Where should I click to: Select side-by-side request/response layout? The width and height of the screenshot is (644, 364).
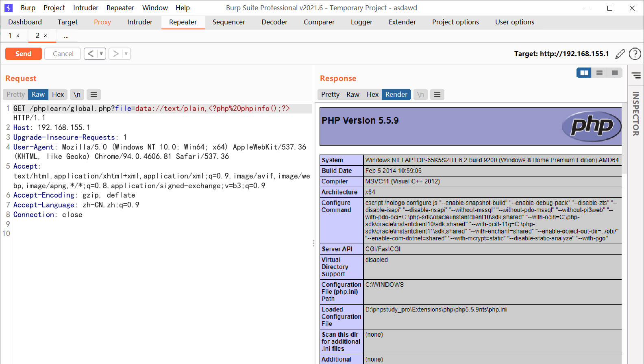584,73
